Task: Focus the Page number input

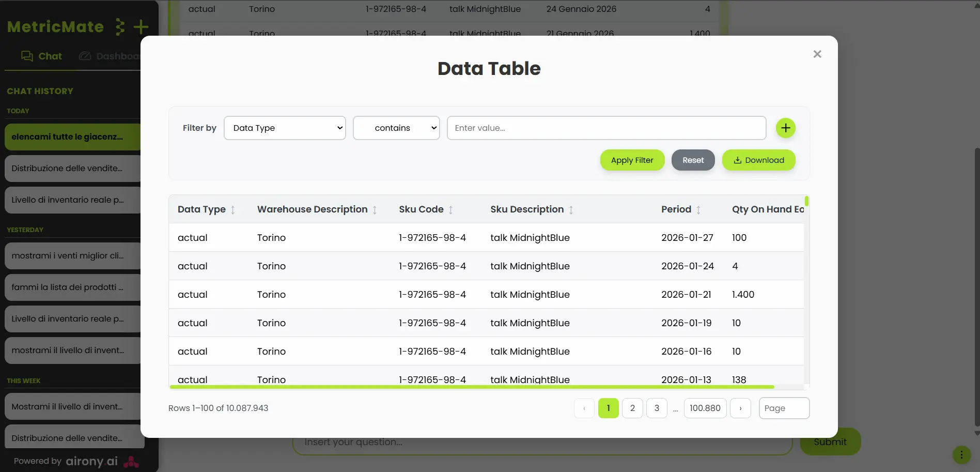Action: 784,408
